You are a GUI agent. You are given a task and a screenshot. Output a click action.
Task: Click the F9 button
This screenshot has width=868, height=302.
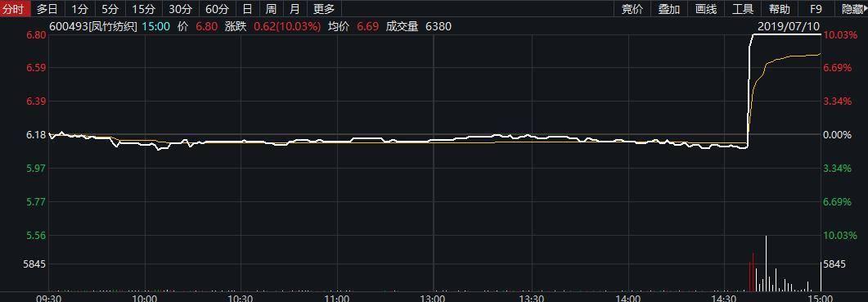click(816, 8)
